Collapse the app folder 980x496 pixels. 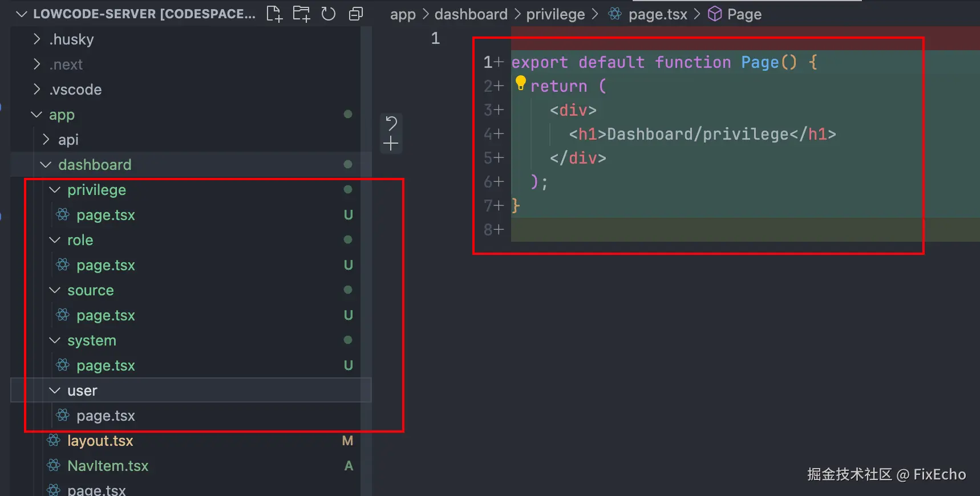pos(37,115)
